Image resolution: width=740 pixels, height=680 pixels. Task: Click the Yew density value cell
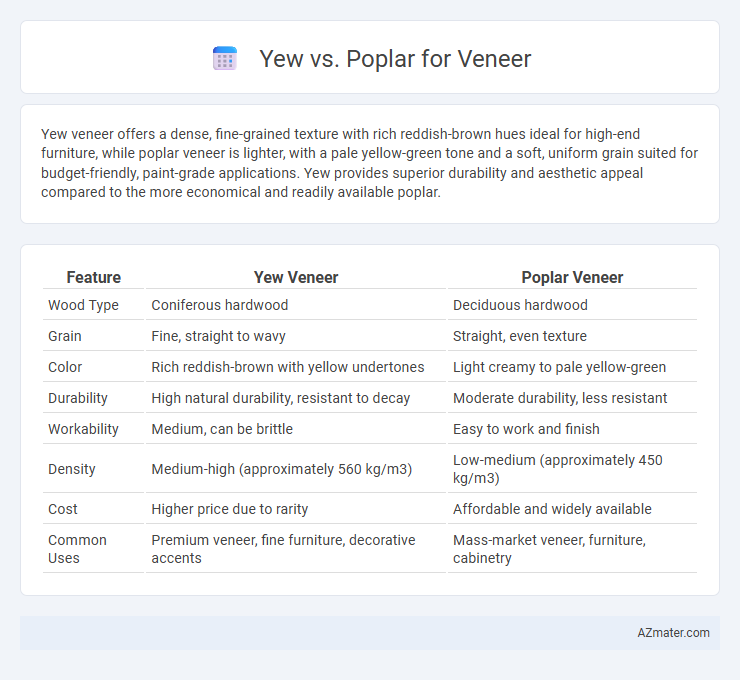pyautogui.click(x=296, y=469)
